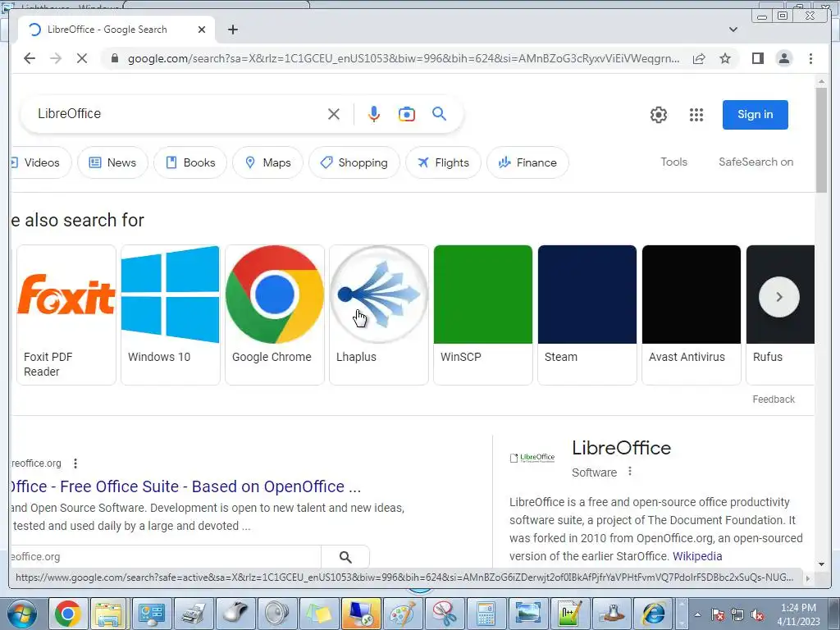Open the search Tools options
This screenshot has height=630, width=840.
coord(674,162)
